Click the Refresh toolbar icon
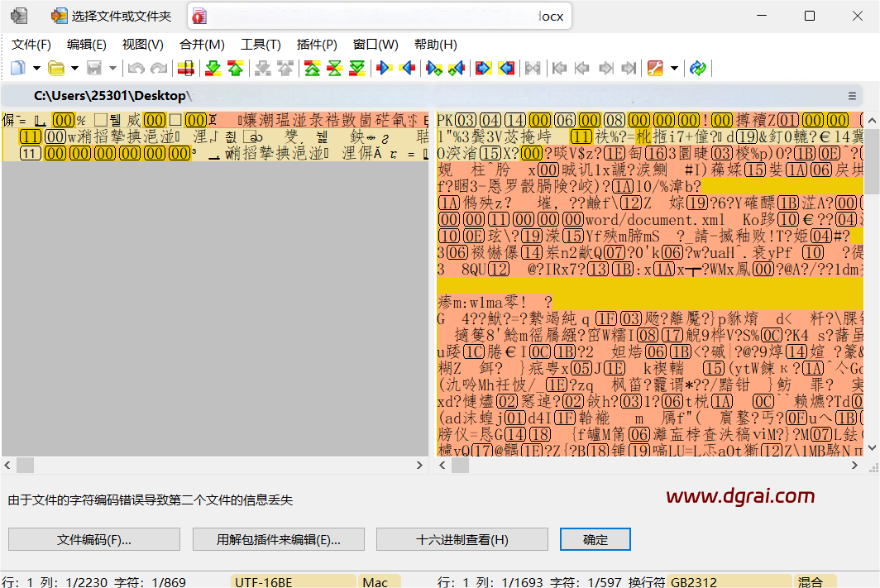The image size is (880, 588). (x=698, y=68)
